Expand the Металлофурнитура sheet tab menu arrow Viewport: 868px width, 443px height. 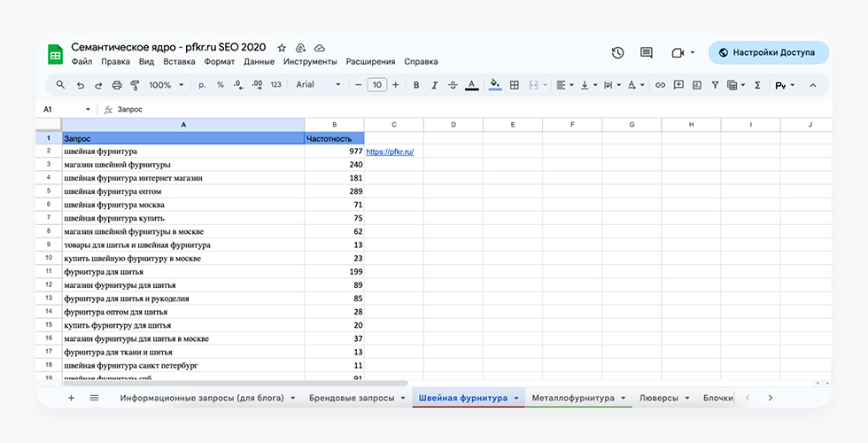point(624,399)
